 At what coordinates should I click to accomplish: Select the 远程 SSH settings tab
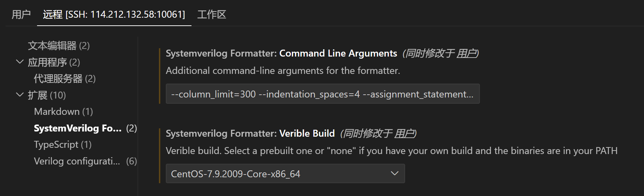coord(114,15)
